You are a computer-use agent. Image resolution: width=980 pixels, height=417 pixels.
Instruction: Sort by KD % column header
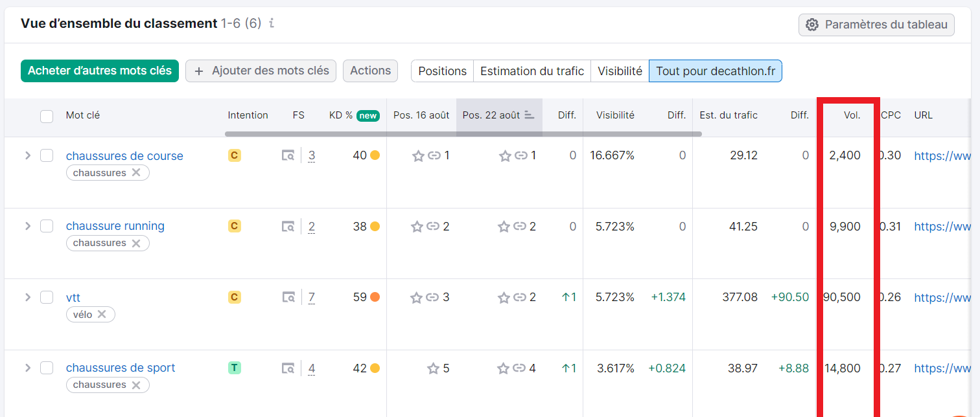[341, 115]
